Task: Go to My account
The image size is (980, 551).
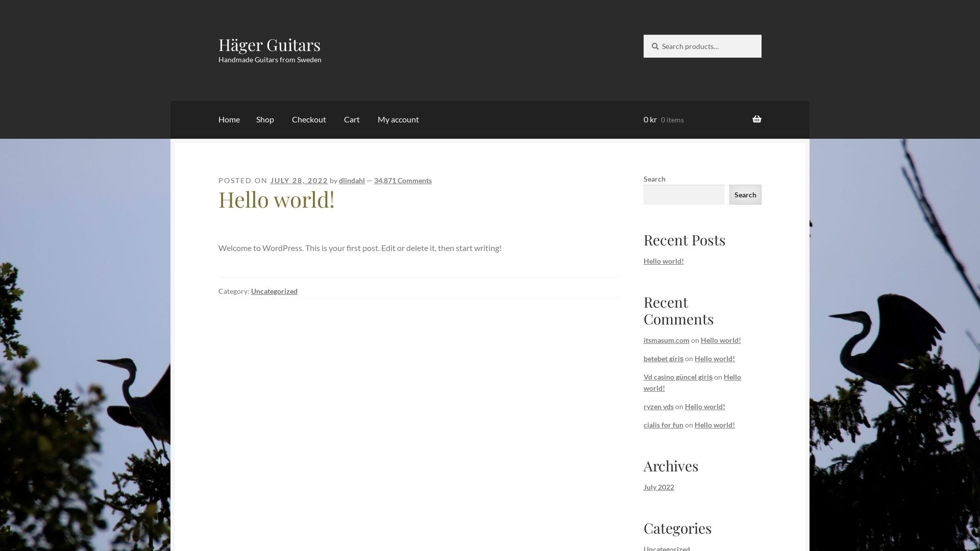Action: (x=398, y=119)
